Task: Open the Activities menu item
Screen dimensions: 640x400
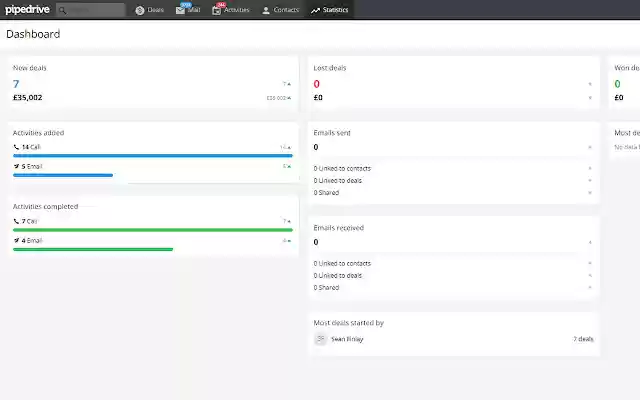Action: [231, 10]
